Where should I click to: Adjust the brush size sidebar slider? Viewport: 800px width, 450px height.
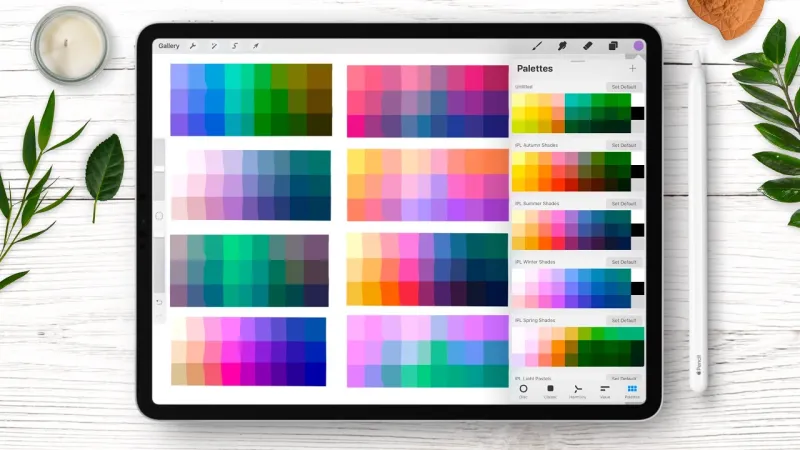click(159, 168)
